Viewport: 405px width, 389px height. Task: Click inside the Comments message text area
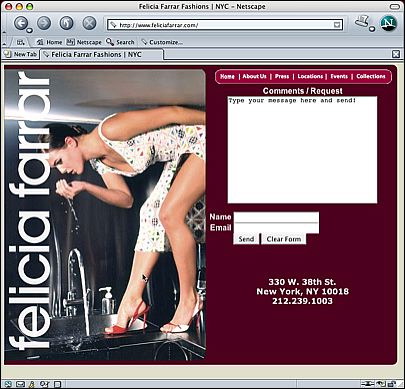coord(302,150)
